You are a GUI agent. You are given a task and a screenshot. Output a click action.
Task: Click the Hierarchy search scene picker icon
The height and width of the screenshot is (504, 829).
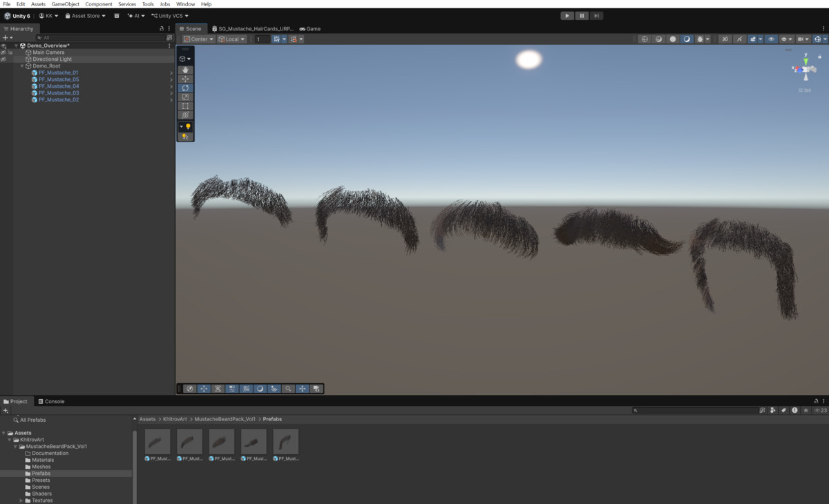pyautogui.click(x=169, y=38)
